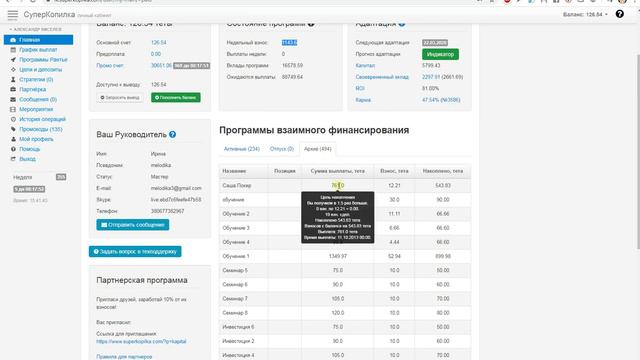Click the Инвестиция 2 row name
Screen dimensions: 640x360
tap(238, 341)
